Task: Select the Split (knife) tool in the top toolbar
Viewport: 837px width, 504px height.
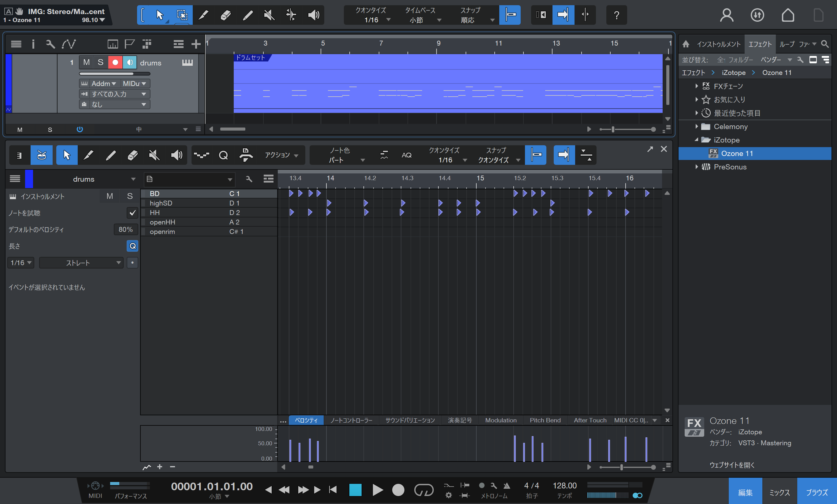Action: (203, 15)
